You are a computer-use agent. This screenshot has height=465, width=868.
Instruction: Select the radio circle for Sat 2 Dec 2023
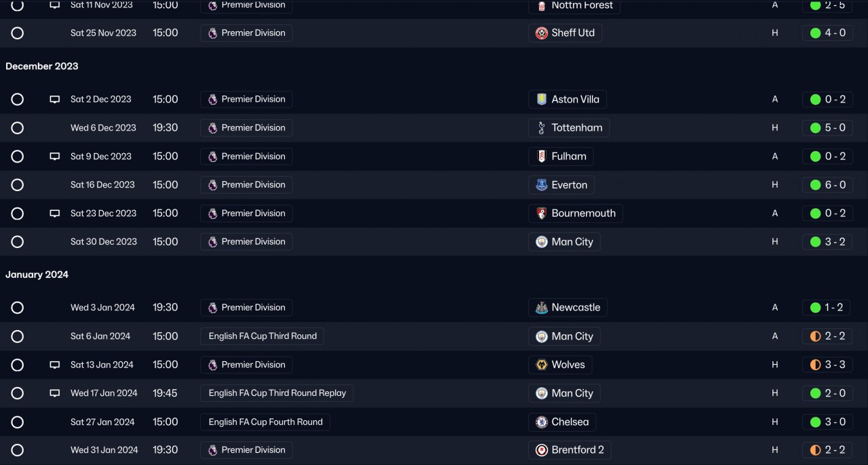click(18, 100)
